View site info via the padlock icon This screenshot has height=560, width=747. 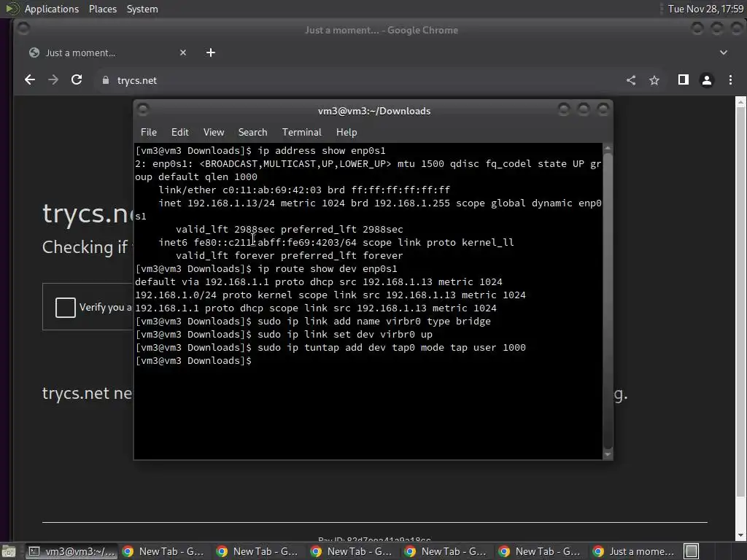coord(106,80)
